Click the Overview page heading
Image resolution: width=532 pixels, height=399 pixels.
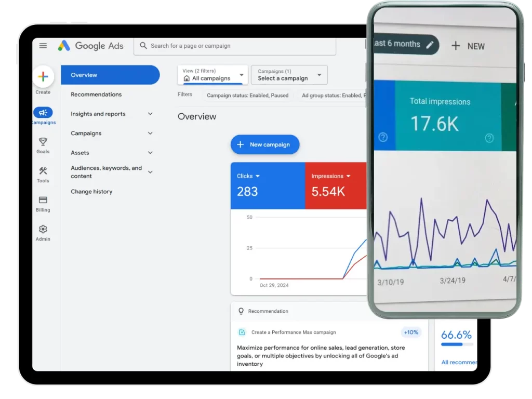coord(197,116)
